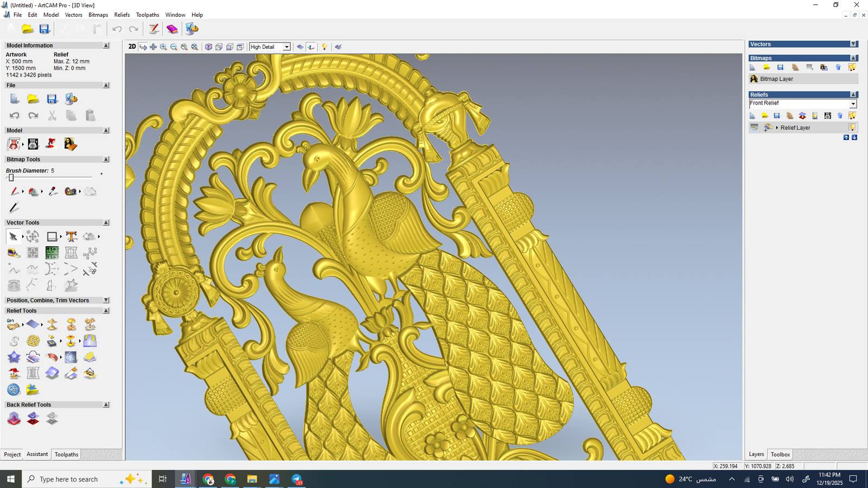Switch to the Toolbox tab
868x488 pixels.
click(780, 454)
